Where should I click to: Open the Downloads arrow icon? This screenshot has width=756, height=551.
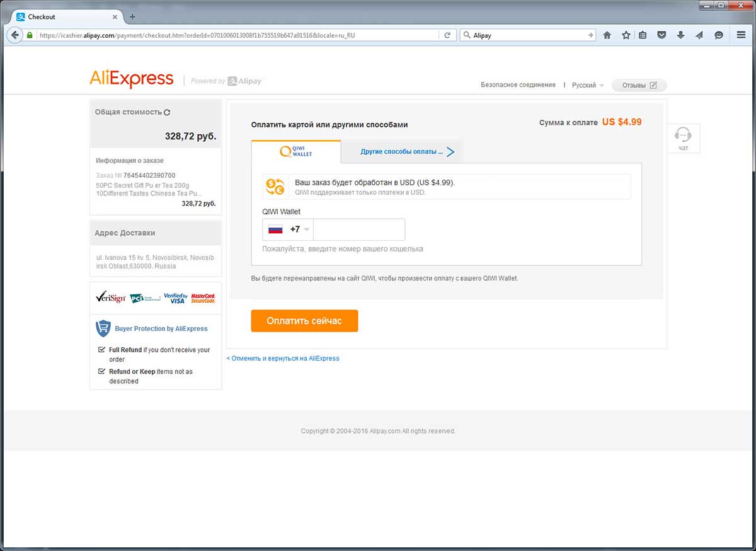pos(680,35)
